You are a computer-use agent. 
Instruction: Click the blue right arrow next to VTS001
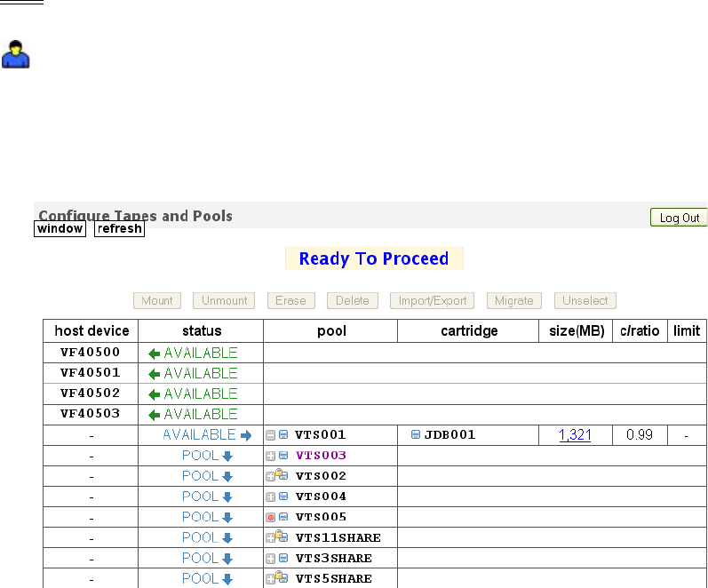(246, 435)
